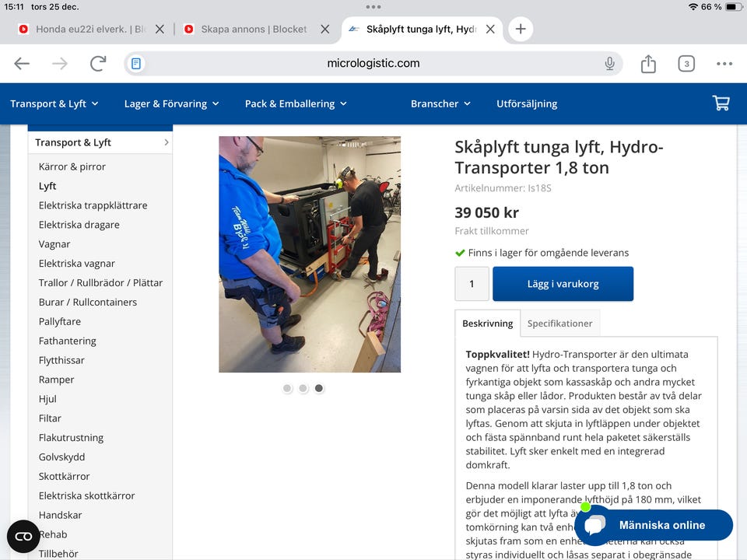
Task: Click the forward navigation arrow
Action: point(60,63)
